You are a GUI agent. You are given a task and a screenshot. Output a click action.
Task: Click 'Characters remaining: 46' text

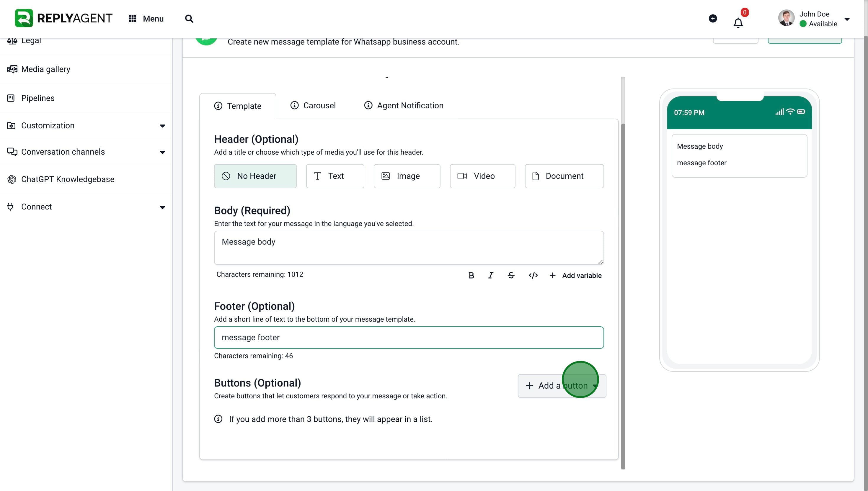253,356
